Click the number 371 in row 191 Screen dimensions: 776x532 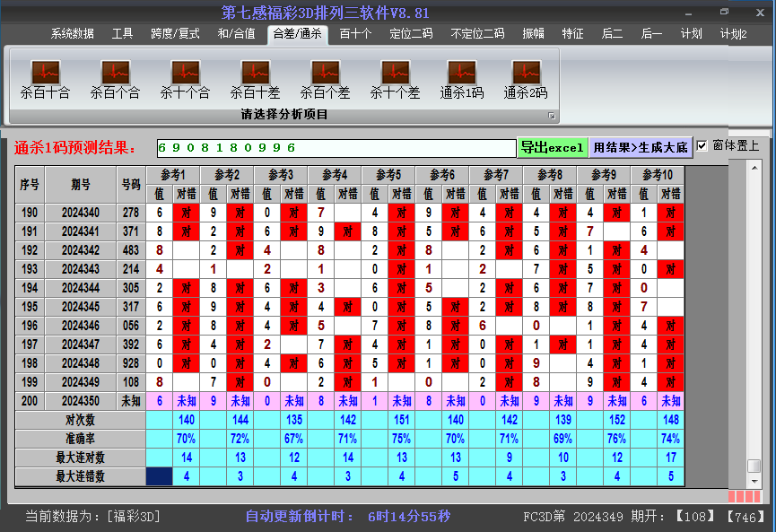tap(131, 231)
